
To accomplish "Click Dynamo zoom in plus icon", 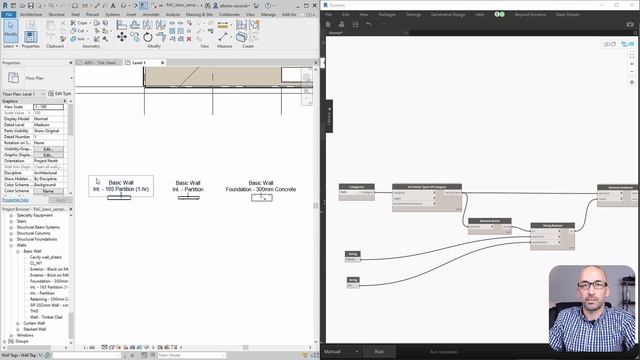I will (x=632, y=64).
